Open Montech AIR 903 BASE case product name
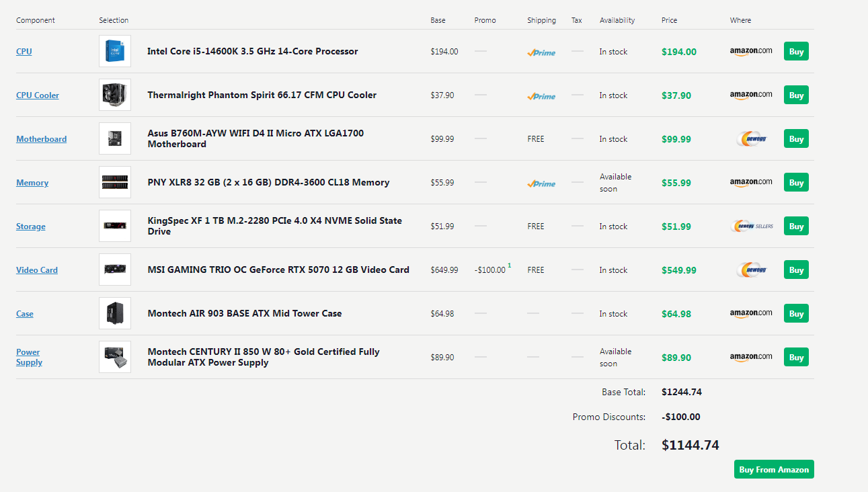Image resolution: width=868 pixels, height=492 pixels. [245, 313]
